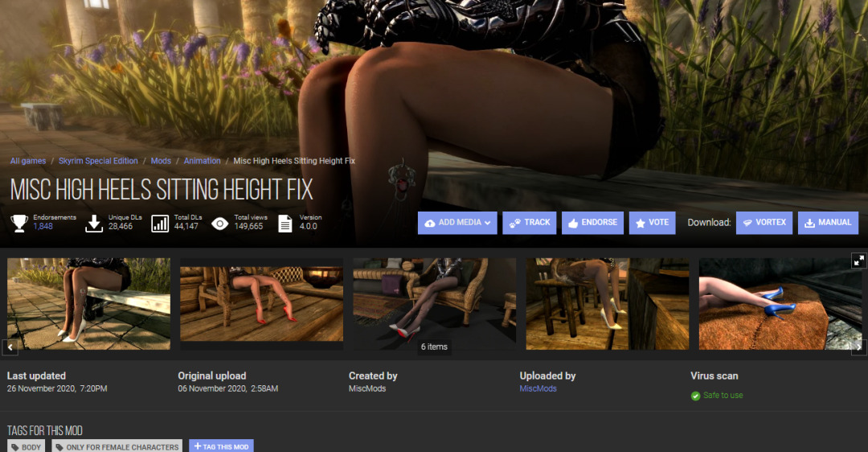
Task: Select the Only For Female Characters tag
Action: point(118,446)
